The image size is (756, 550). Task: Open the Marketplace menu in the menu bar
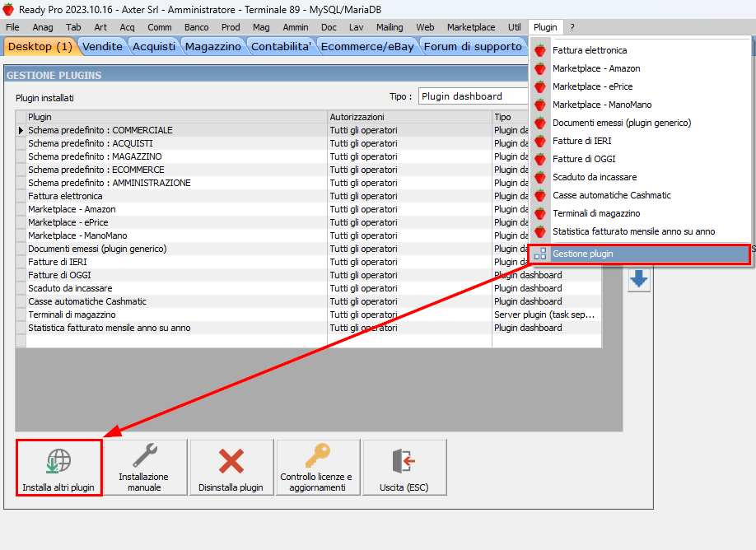(471, 27)
